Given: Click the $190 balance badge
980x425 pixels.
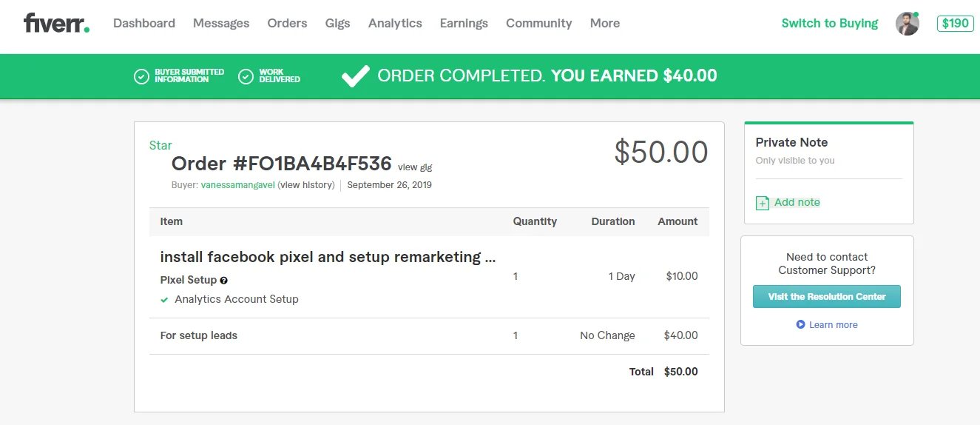Looking at the screenshot, I should 955,24.
